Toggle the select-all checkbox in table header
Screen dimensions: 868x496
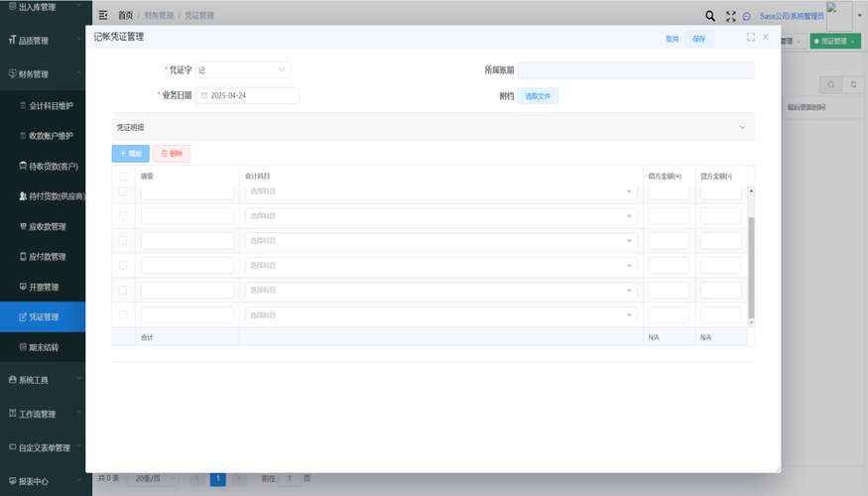(123, 177)
